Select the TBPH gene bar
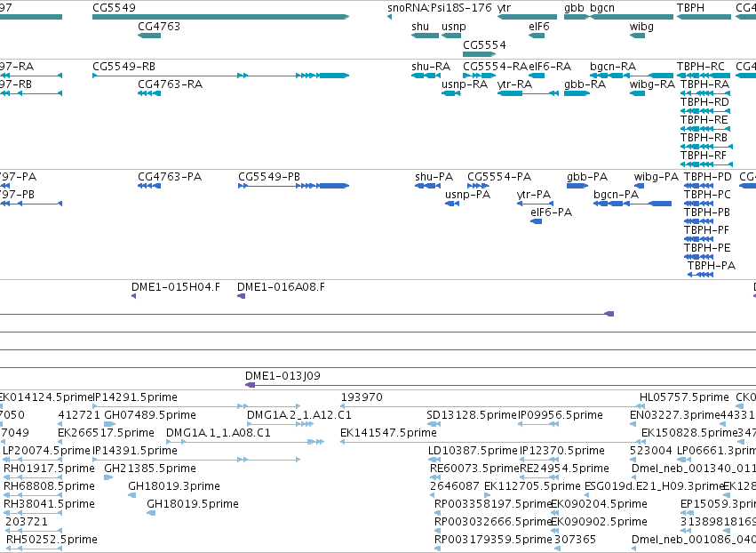This screenshot has height=553, width=756. point(704,17)
